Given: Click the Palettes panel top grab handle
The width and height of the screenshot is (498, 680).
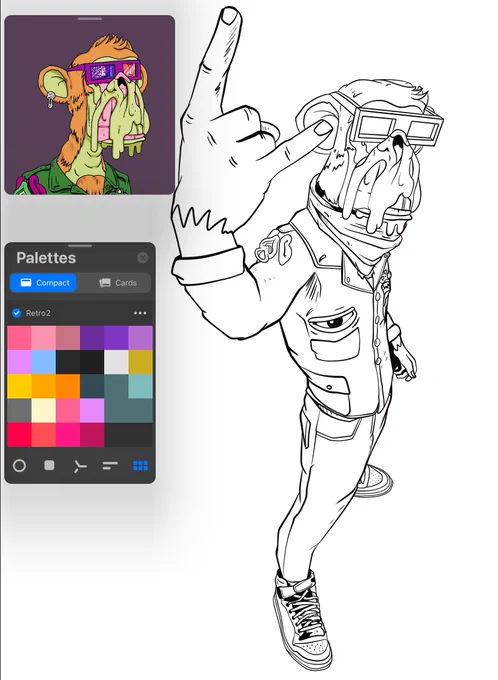Looking at the screenshot, I should (x=80, y=246).
